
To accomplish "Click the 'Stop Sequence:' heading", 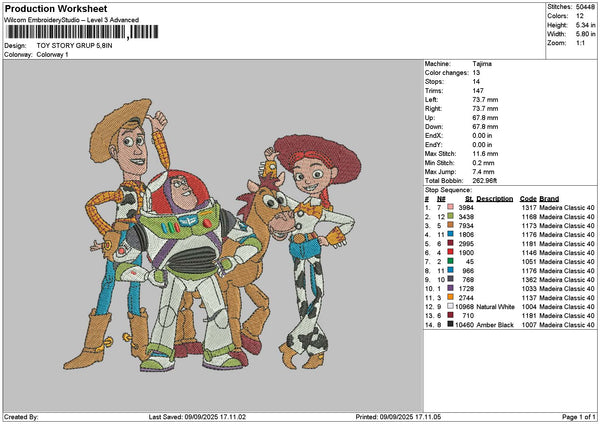I will 448,190.
